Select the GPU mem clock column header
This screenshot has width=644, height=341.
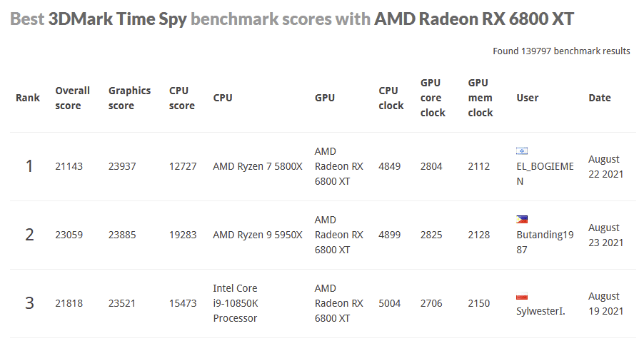(x=480, y=98)
